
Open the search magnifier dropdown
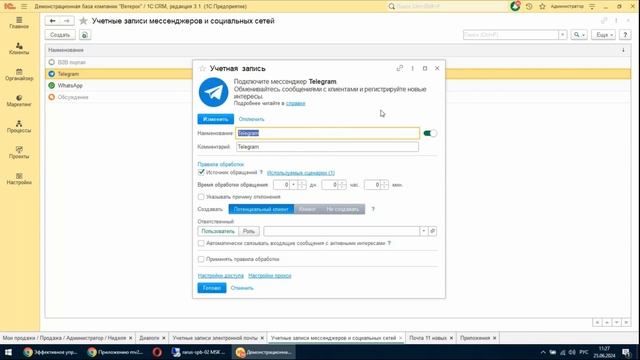[x=579, y=35]
